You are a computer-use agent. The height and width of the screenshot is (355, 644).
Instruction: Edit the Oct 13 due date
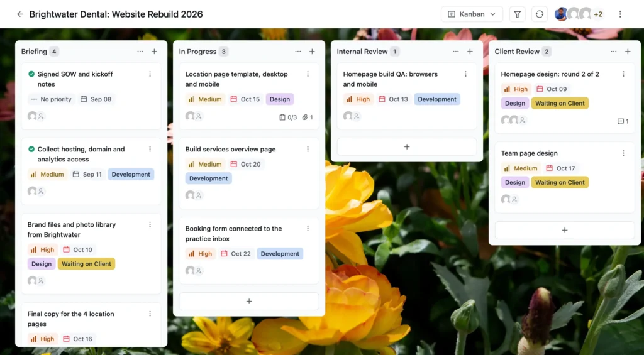click(394, 99)
